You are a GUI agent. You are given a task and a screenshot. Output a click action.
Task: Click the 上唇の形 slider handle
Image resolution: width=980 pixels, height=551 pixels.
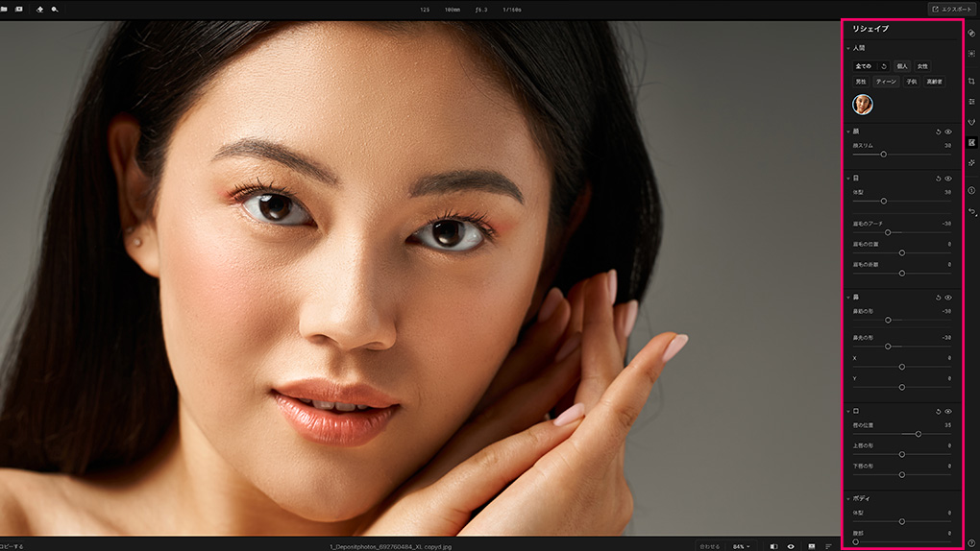(902, 454)
